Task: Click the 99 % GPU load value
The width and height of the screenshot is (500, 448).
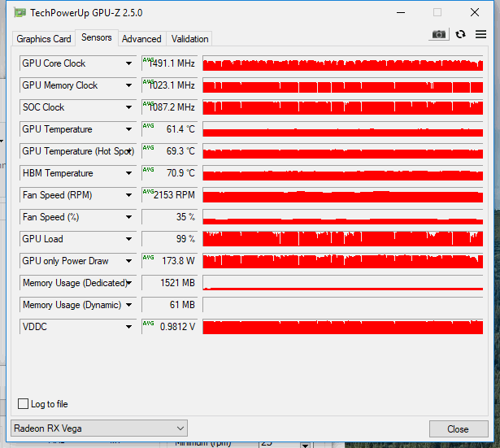Action: point(169,239)
